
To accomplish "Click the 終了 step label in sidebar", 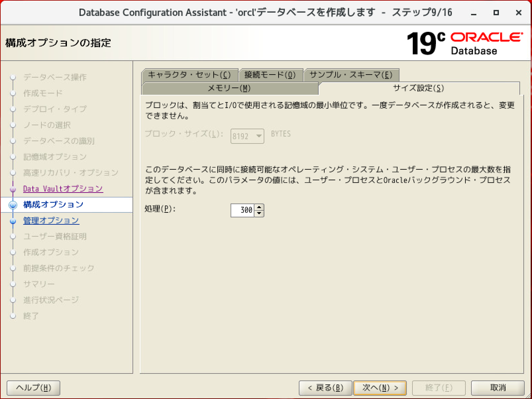I will (31, 316).
